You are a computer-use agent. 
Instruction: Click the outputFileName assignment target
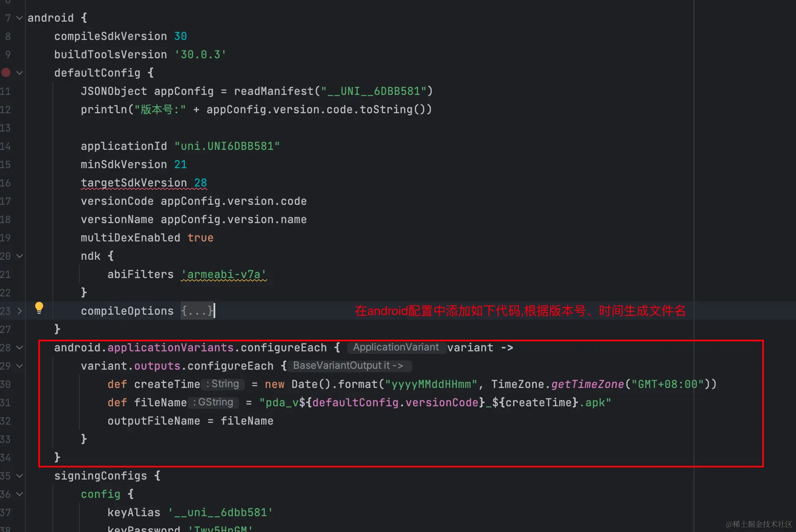click(154, 421)
